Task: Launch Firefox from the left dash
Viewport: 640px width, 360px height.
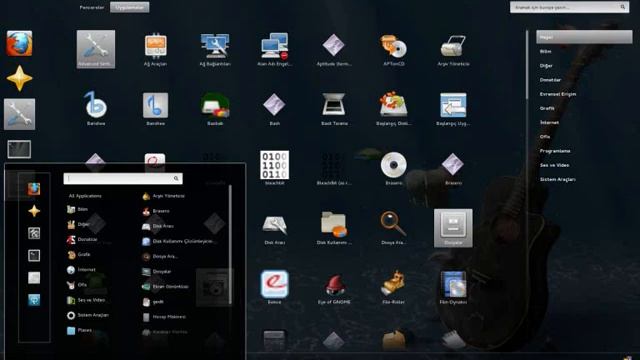Action: point(19,43)
